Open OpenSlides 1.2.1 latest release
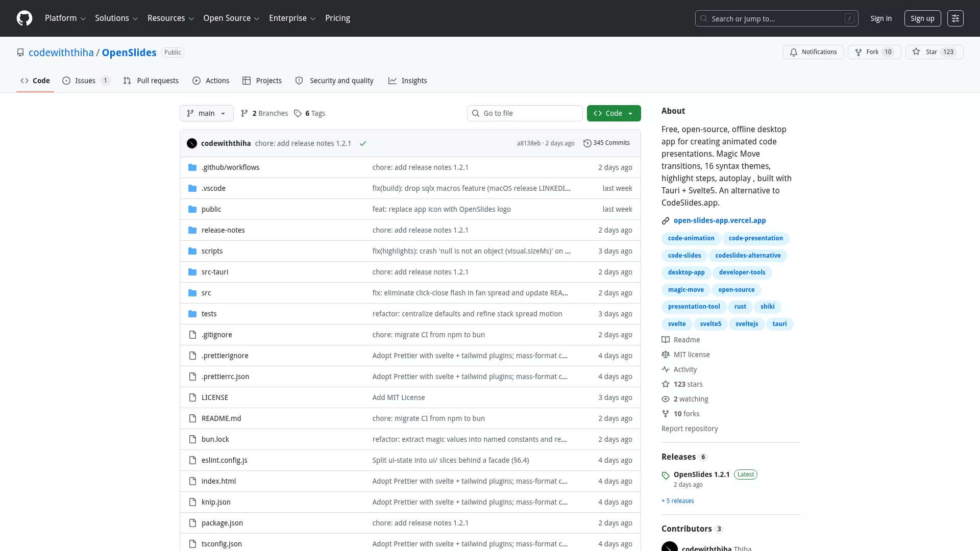This screenshot has width=980, height=551. tap(701, 474)
